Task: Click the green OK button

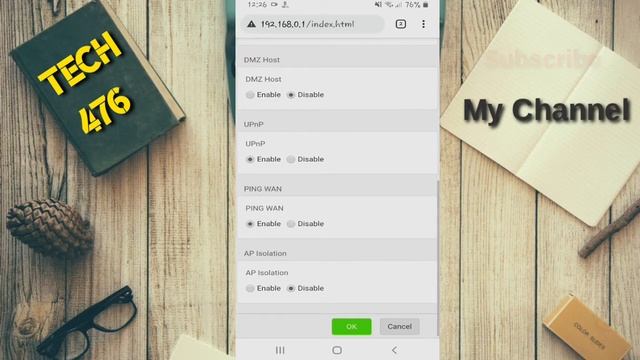Action: point(351,327)
